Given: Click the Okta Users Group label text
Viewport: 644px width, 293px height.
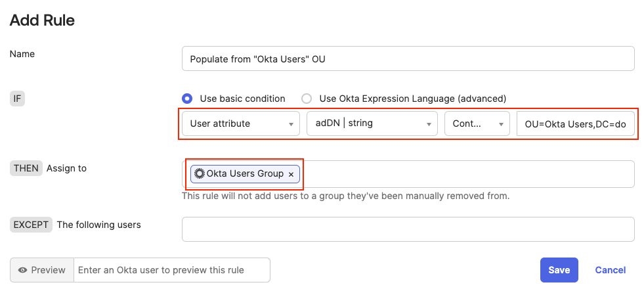Looking at the screenshot, I should [x=245, y=173].
